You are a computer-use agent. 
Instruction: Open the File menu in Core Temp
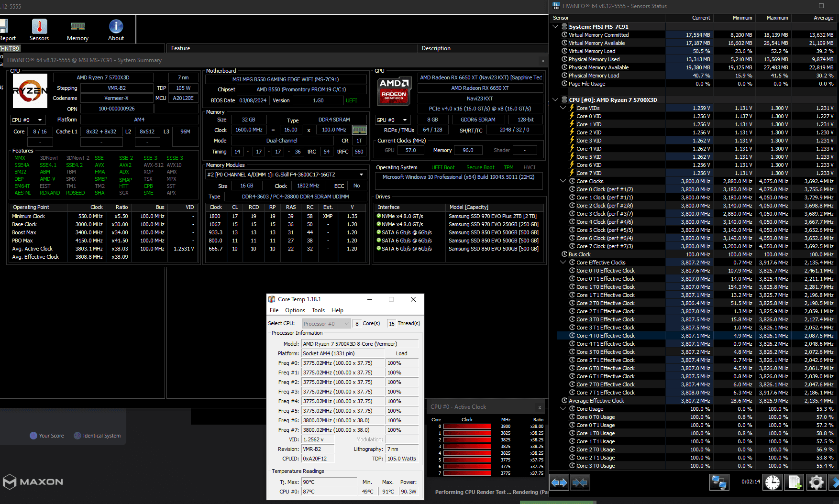pos(274,310)
